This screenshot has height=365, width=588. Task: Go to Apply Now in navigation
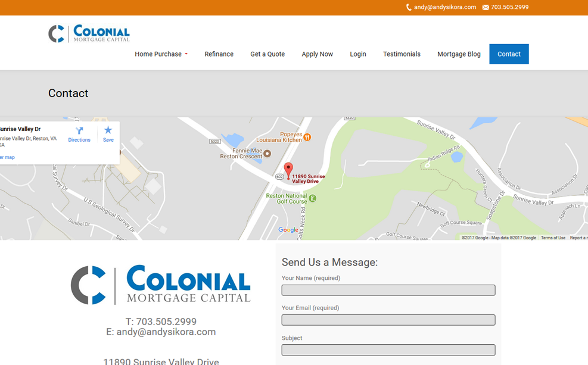pos(318,54)
